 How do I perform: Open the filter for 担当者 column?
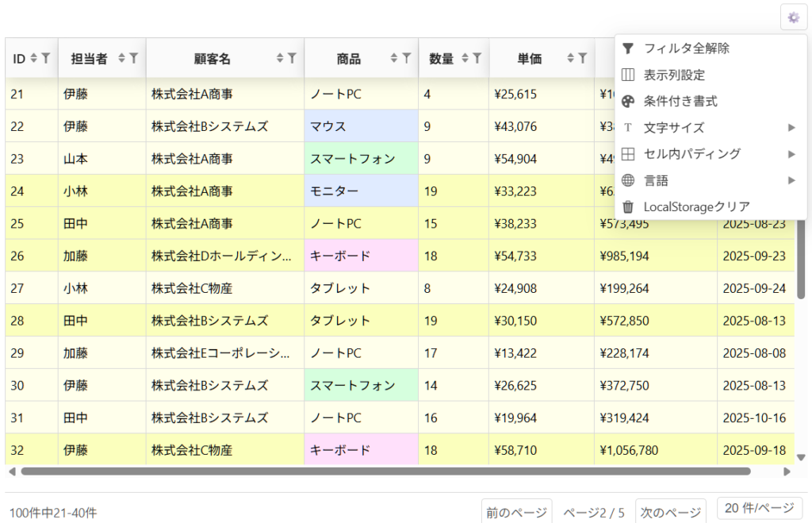pos(134,58)
